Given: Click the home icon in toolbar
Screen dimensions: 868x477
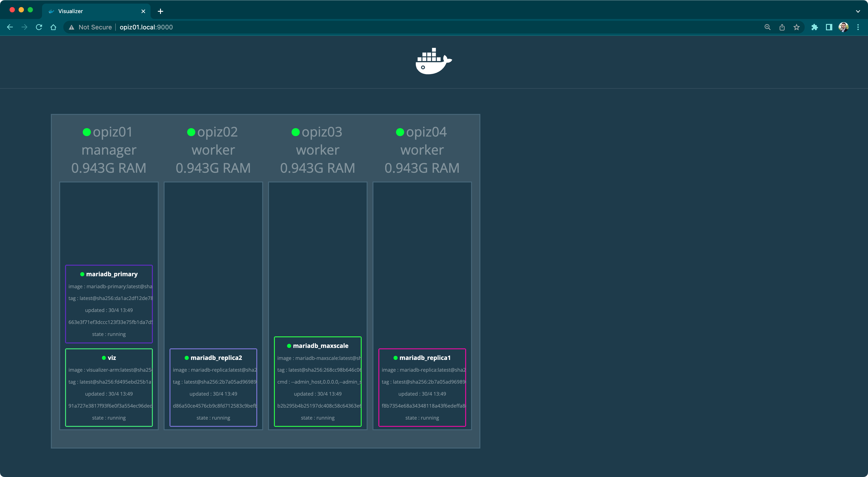Looking at the screenshot, I should tap(53, 27).
